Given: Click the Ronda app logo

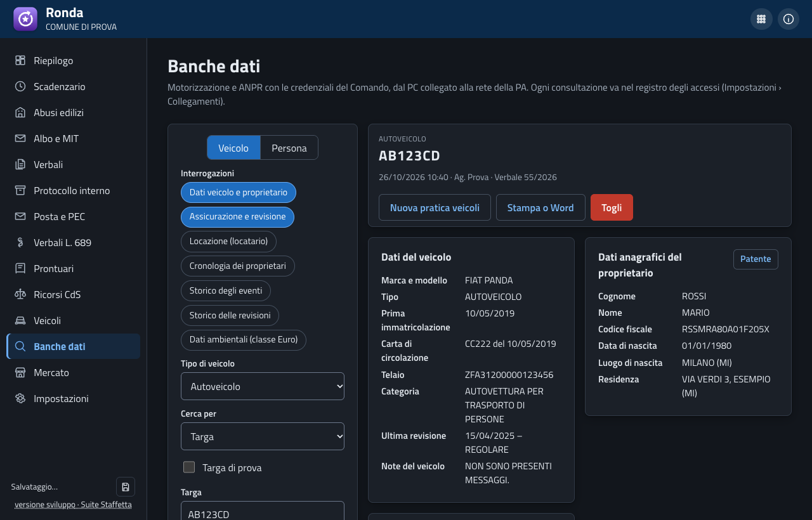Looking at the screenshot, I should [x=25, y=19].
